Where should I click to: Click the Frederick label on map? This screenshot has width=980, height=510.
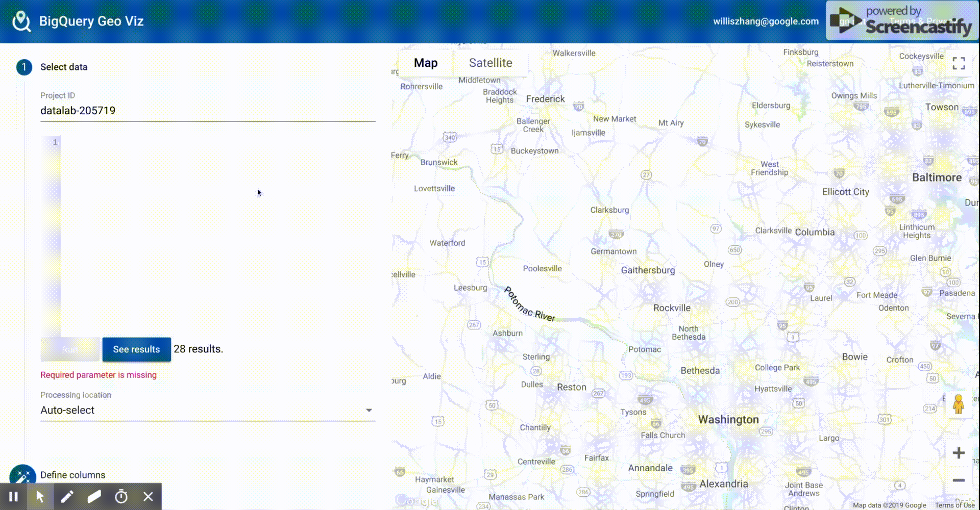[x=545, y=99]
